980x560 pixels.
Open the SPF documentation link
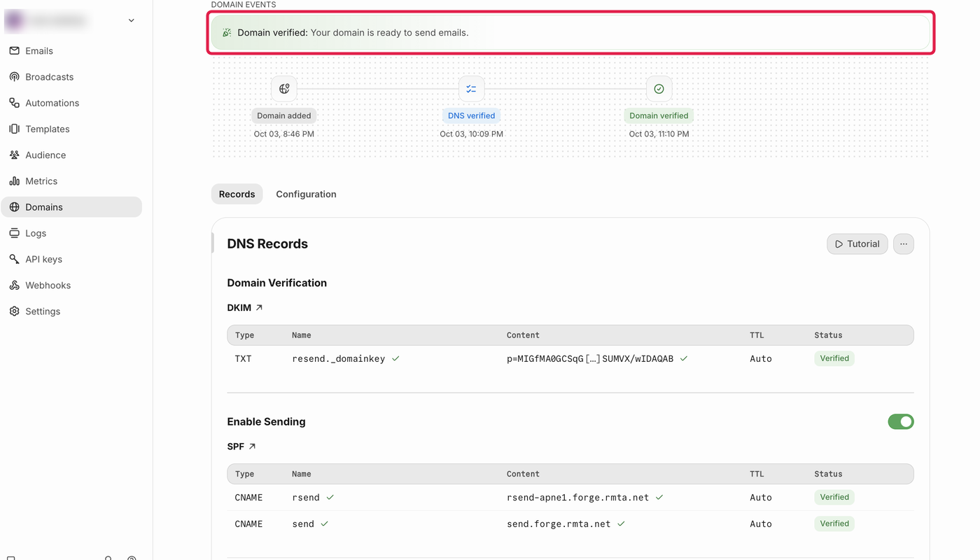tap(241, 446)
